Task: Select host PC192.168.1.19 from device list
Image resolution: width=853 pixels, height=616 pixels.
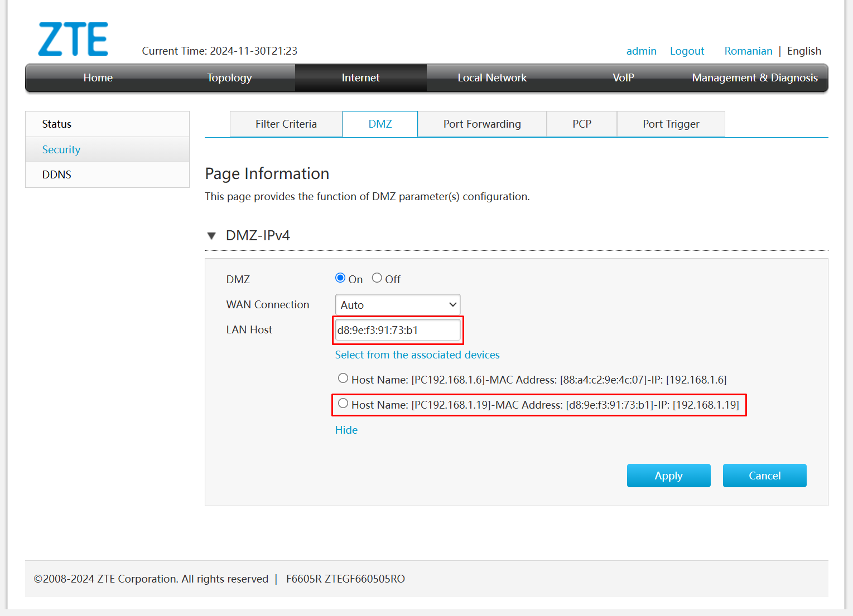Action: point(343,404)
